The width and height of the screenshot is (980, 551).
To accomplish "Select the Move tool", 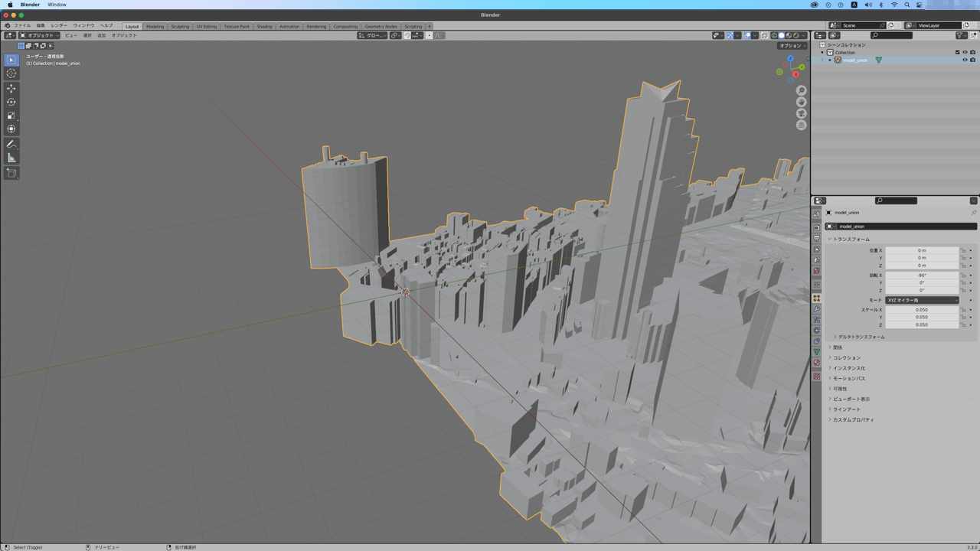I will (11, 89).
